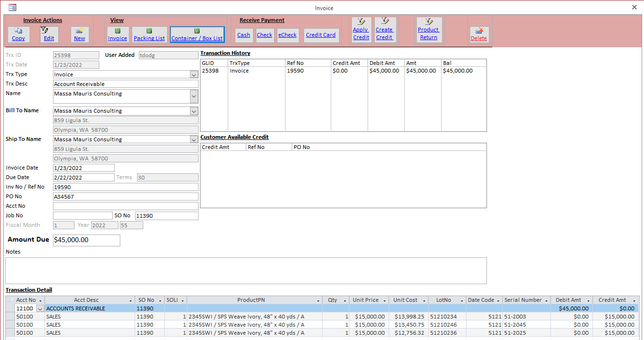Click the LotNo cell 51210246

pos(447,325)
